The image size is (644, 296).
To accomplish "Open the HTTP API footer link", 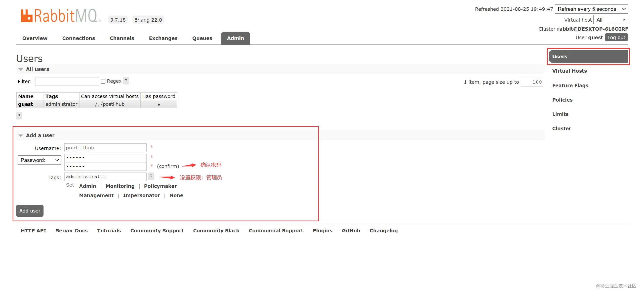I will click(33, 231).
